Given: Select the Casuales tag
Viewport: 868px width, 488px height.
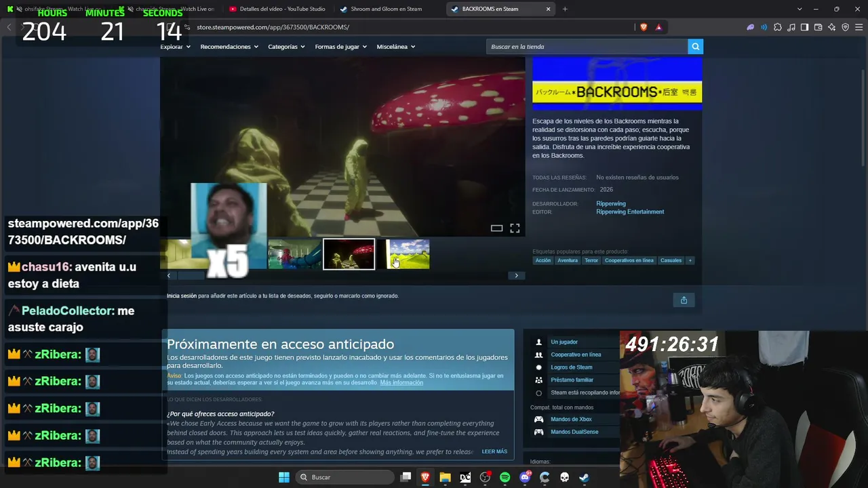Looking at the screenshot, I should pos(671,260).
